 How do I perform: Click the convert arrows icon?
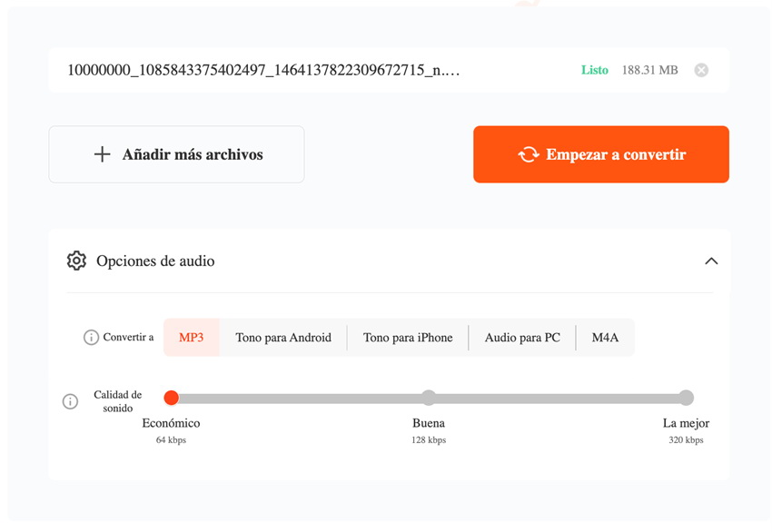coord(529,154)
